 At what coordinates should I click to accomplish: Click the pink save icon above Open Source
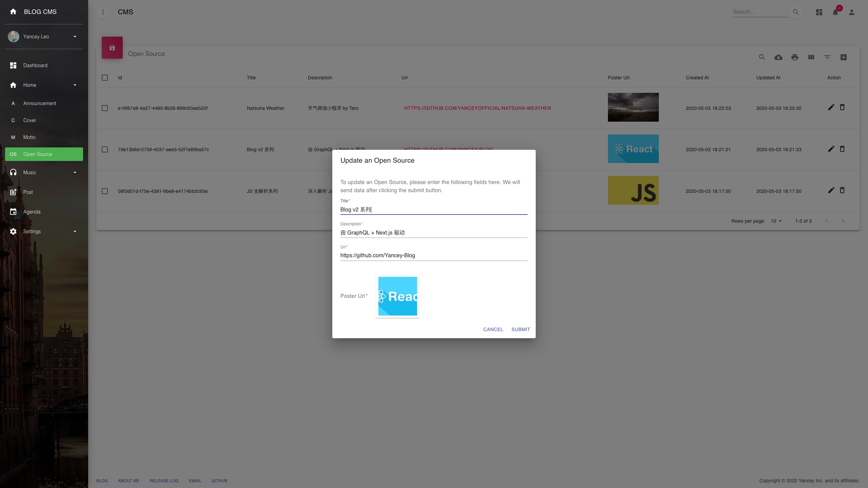(112, 47)
